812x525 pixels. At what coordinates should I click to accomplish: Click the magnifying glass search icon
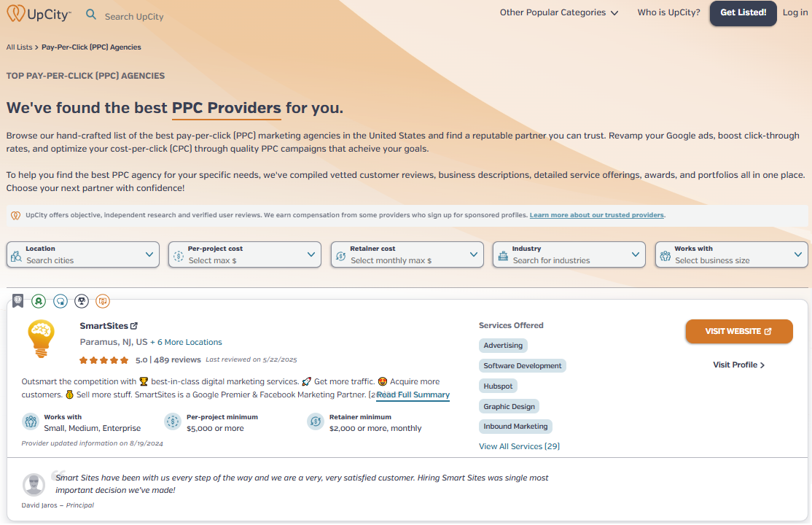click(91, 15)
